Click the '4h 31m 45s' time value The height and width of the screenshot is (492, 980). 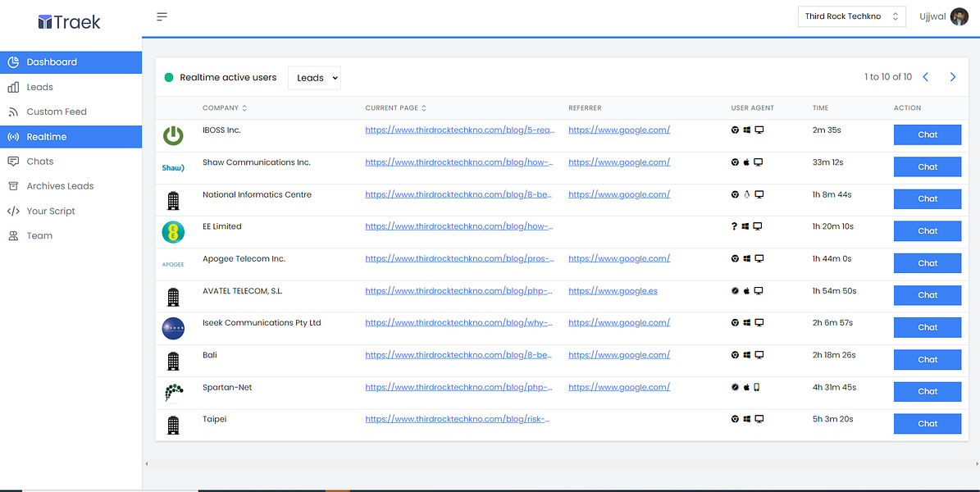[834, 387]
